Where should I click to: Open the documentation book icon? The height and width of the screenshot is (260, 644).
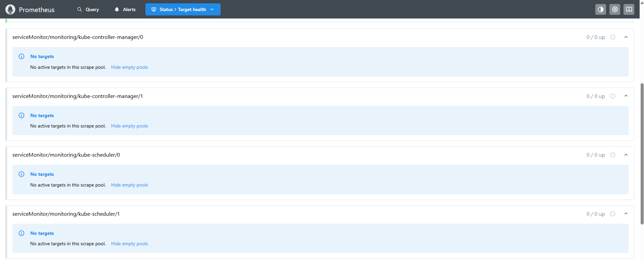coord(629,9)
